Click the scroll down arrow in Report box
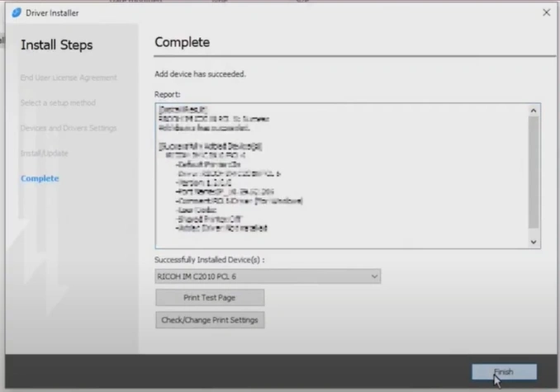560x392 pixels. (534, 241)
